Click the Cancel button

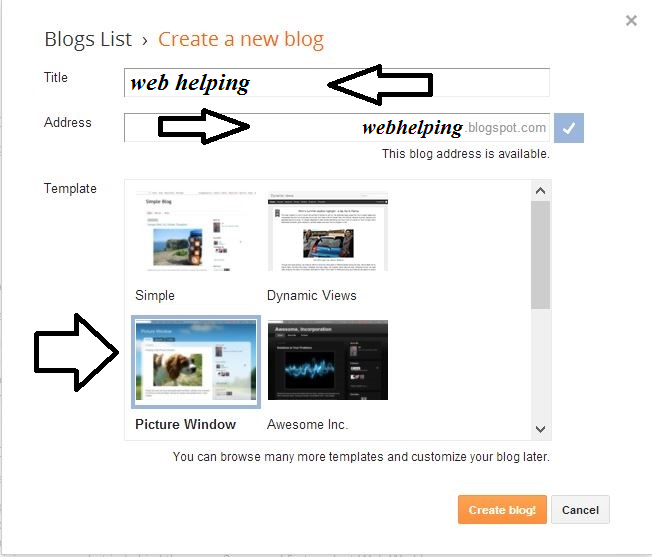[x=580, y=510]
